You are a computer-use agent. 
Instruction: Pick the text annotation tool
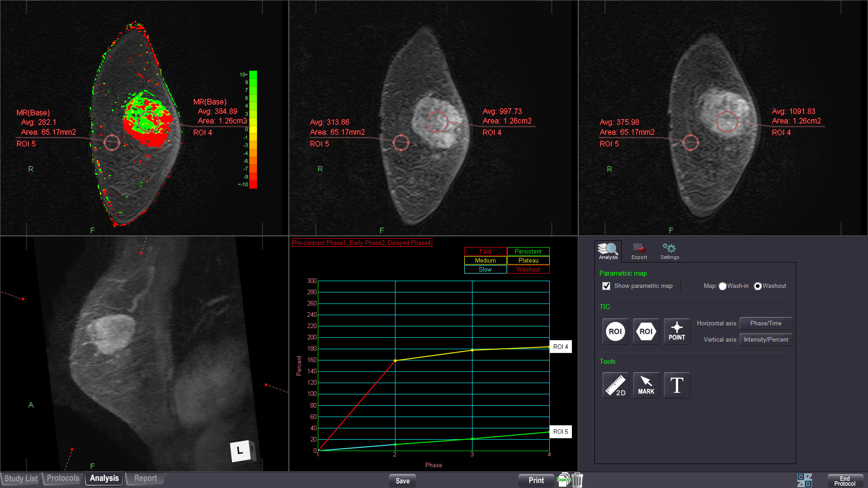pyautogui.click(x=676, y=385)
